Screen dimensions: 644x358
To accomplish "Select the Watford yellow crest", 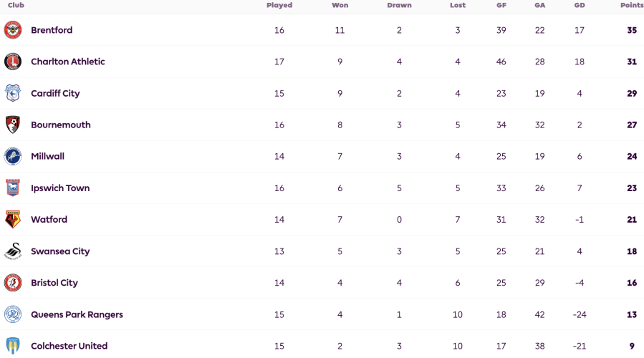I will (13, 220).
